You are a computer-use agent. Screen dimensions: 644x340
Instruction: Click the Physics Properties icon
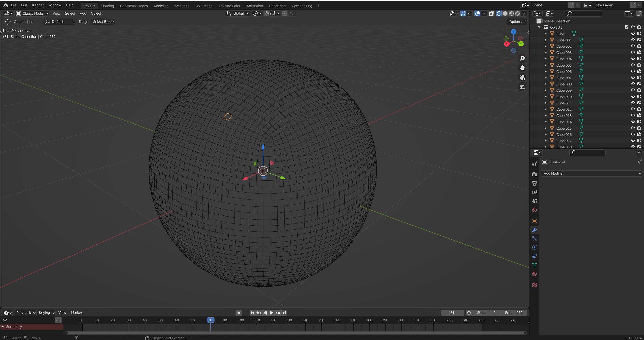point(535,247)
